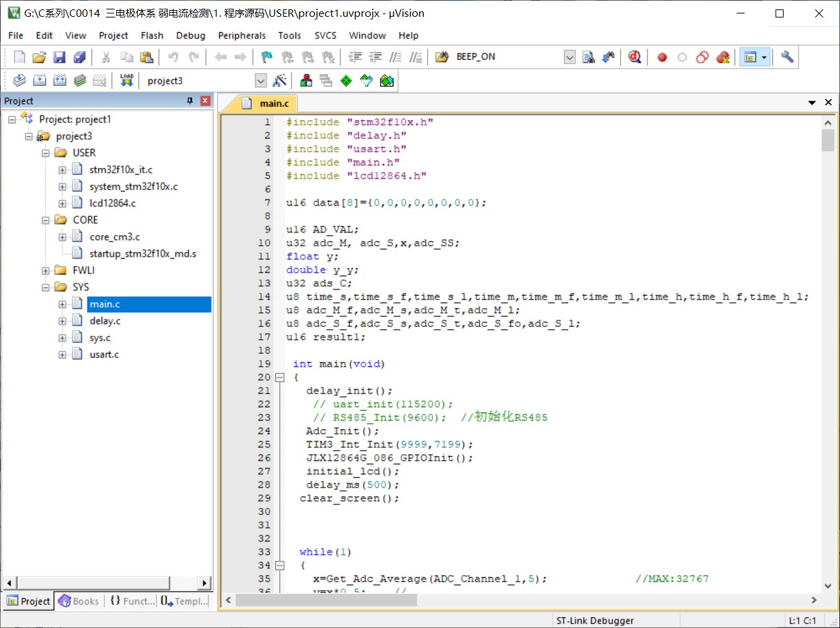The height and width of the screenshot is (628, 840).
Task: Toggle the insert breakpoint red dot
Action: click(x=662, y=57)
